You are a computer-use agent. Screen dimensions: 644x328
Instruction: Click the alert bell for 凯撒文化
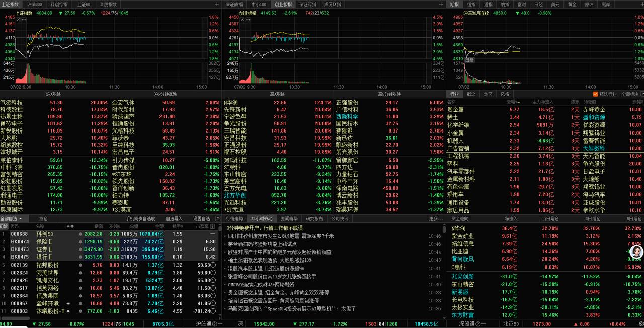pyautogui.click(x=80, y=280)
